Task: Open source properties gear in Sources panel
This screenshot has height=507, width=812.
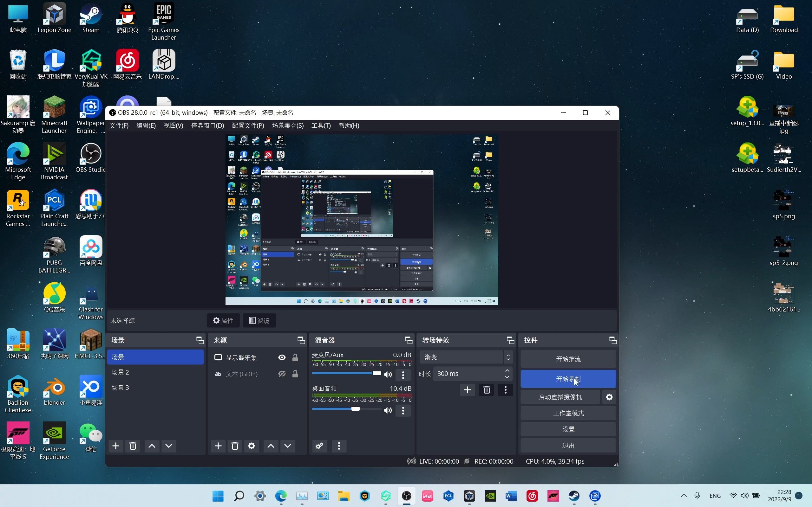Action: coord(252,446)
